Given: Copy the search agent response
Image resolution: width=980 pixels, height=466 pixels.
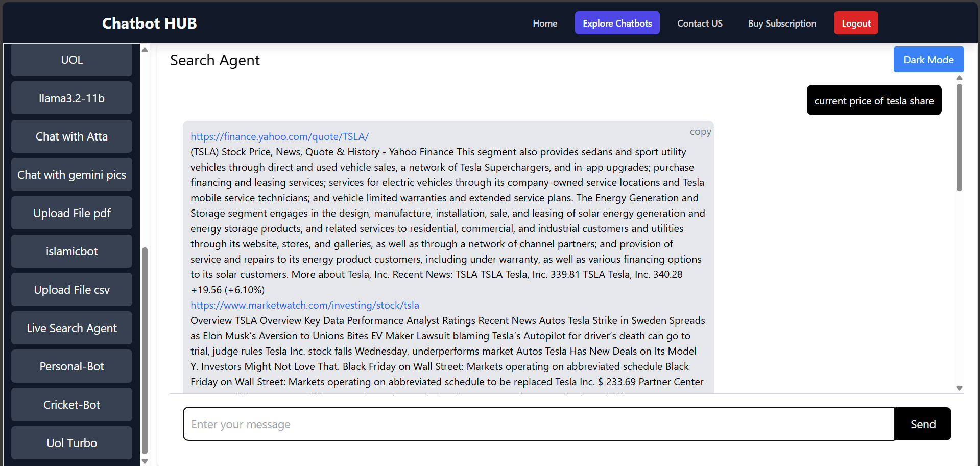Looking at the screenshot, I should (700, 132).
